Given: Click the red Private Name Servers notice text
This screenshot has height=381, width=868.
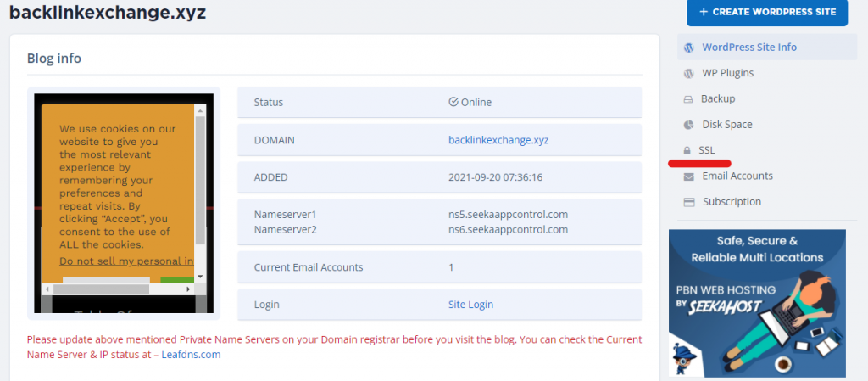Looking at the screenshot, I should 334,347.
